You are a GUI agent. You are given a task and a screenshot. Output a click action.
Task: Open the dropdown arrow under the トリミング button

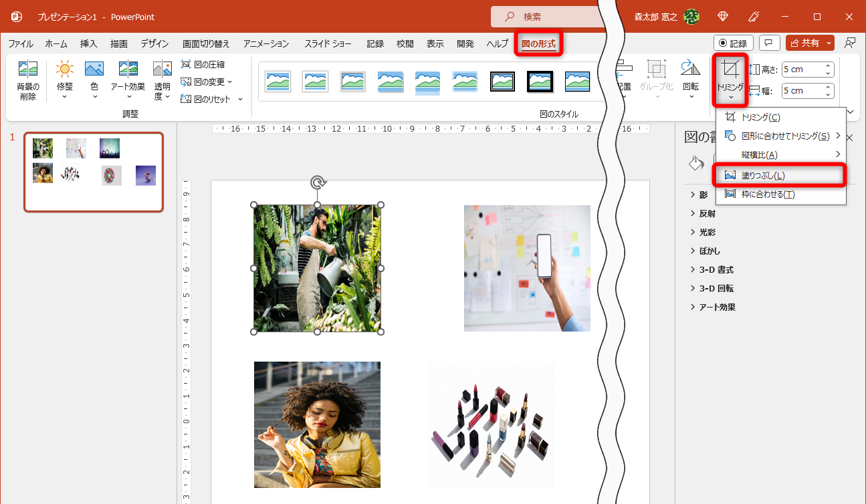coord(730,98)
